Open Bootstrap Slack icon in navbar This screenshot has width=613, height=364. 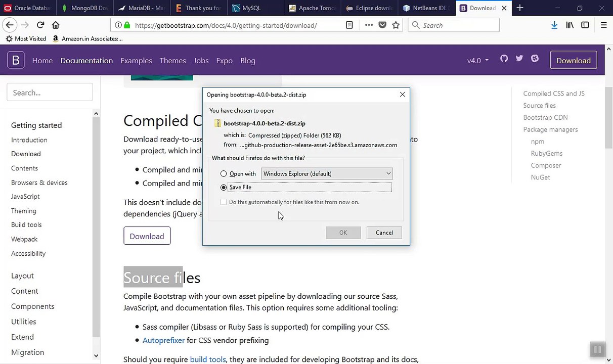pos(535,59)
